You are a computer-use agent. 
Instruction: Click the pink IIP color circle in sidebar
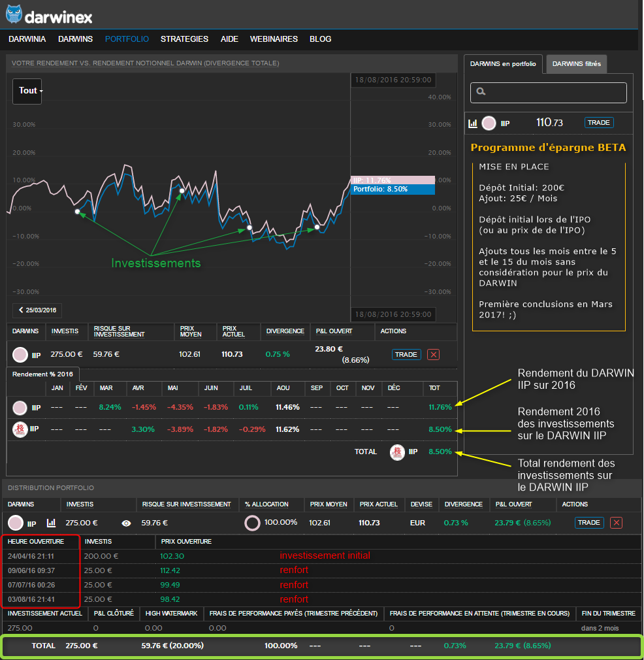tap(489, 123)
